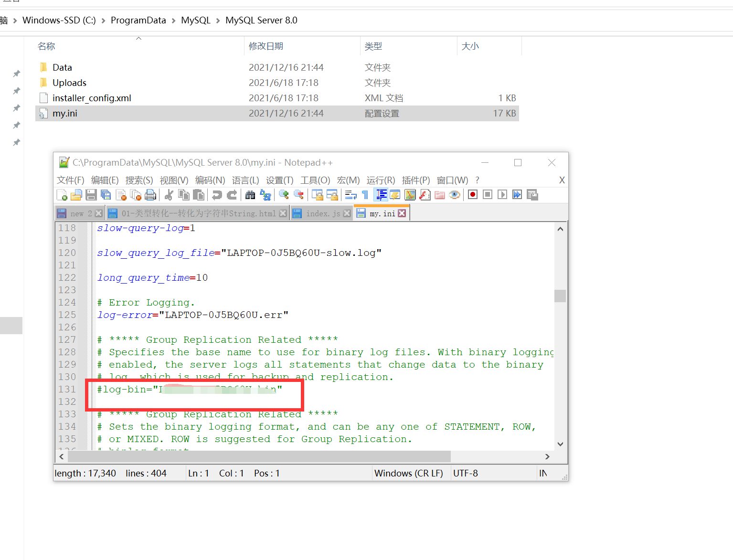
Task: Undo the last action via toolbar
Action: click(x=217, y=195)
